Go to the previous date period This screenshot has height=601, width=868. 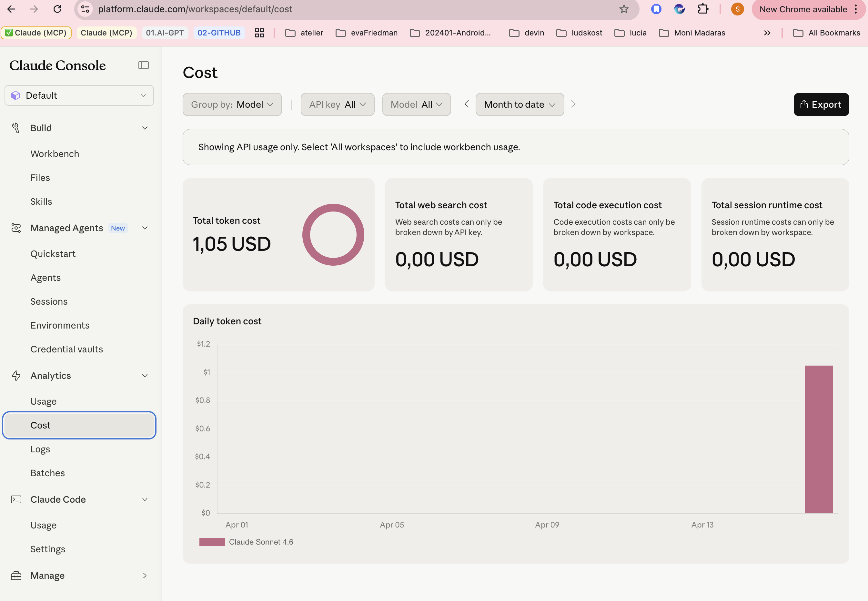(467, 104)
